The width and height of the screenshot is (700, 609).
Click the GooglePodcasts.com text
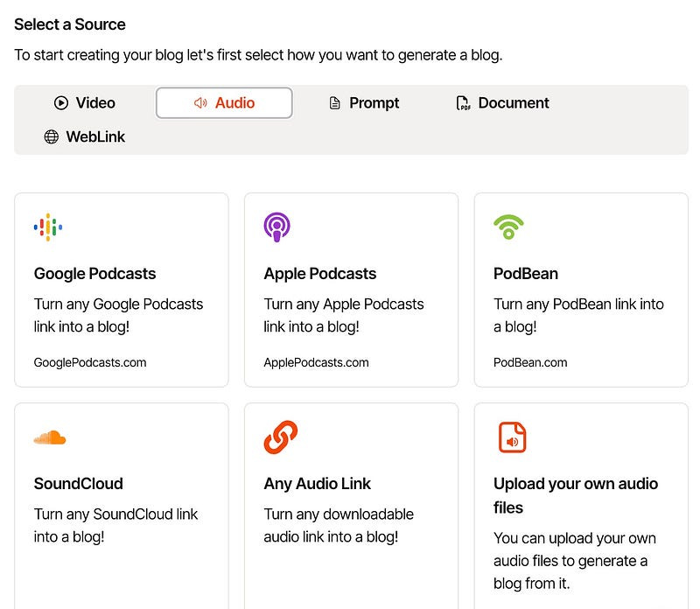click(x=90, y=362)
